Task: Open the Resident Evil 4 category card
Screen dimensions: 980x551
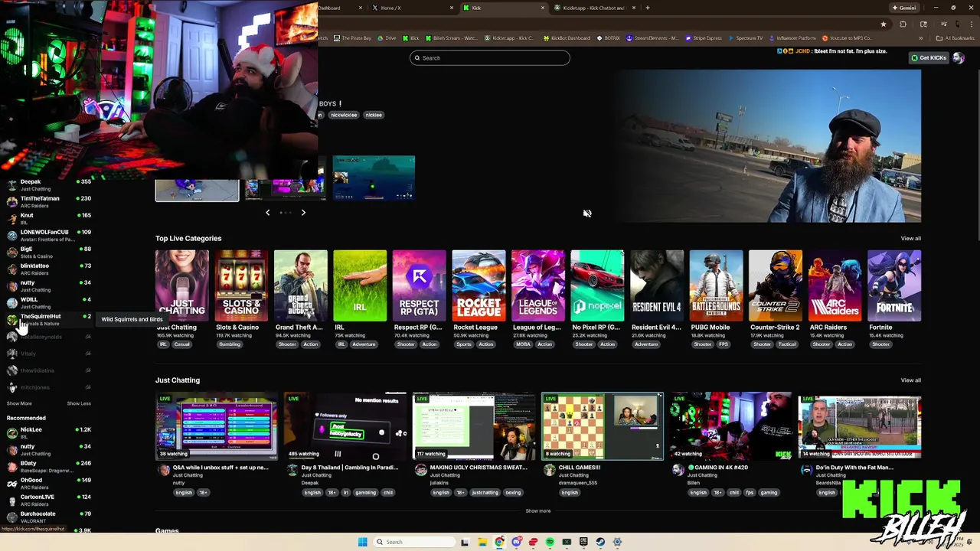Action: (x=657, y=285)
